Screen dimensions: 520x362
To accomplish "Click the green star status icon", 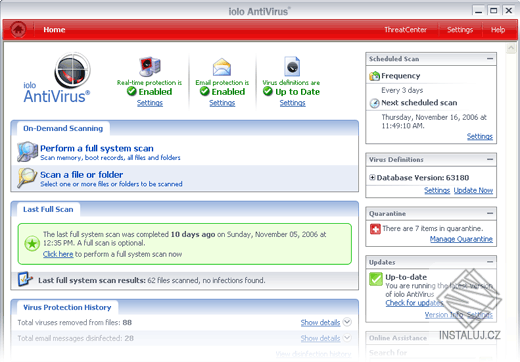I will (x=32, y=244).
